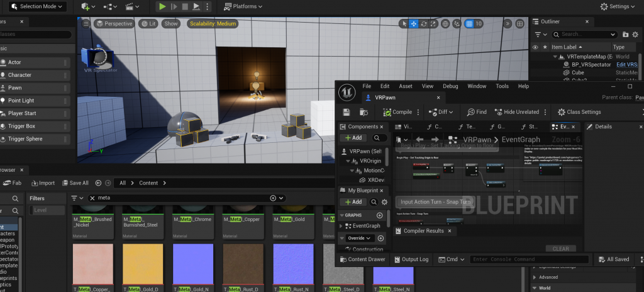Click the Browse to asset icon in Blueprint toolbar
The image size is (644, 292).
tap(364, 112)
